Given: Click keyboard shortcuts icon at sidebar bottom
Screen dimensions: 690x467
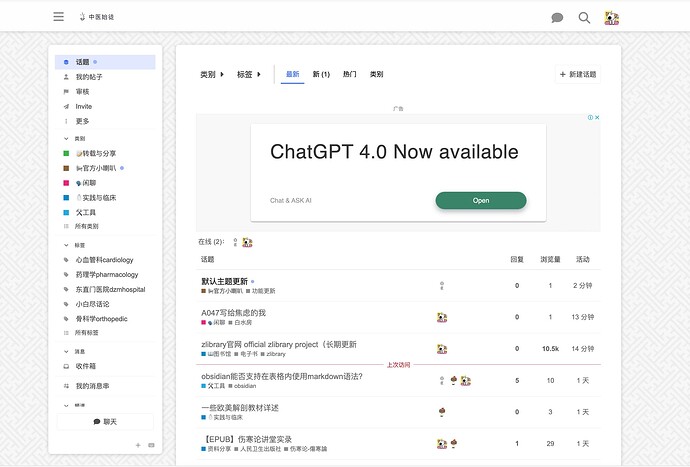Looking at the screenshot, I should (x=151, y=445).
